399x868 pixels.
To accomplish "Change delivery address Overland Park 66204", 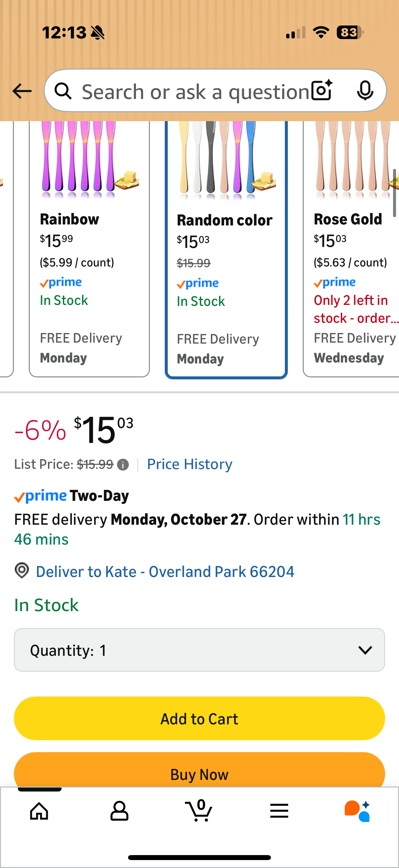I will [x=165, y=572].
